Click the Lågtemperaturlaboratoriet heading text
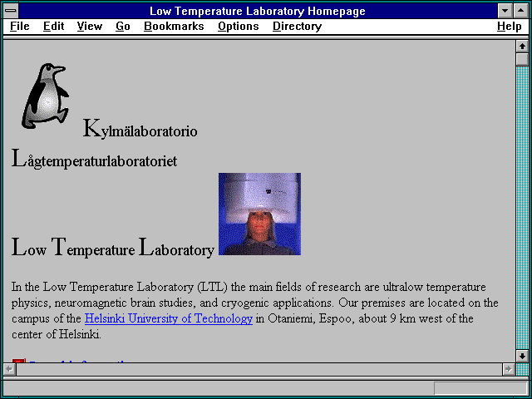The image size is (532, 399). pos(94,159)
